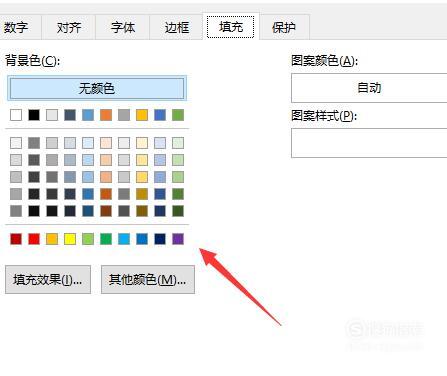Choose the sky blue swatch in the top theme row
447x376 pixels.
(x=88, y=115)
